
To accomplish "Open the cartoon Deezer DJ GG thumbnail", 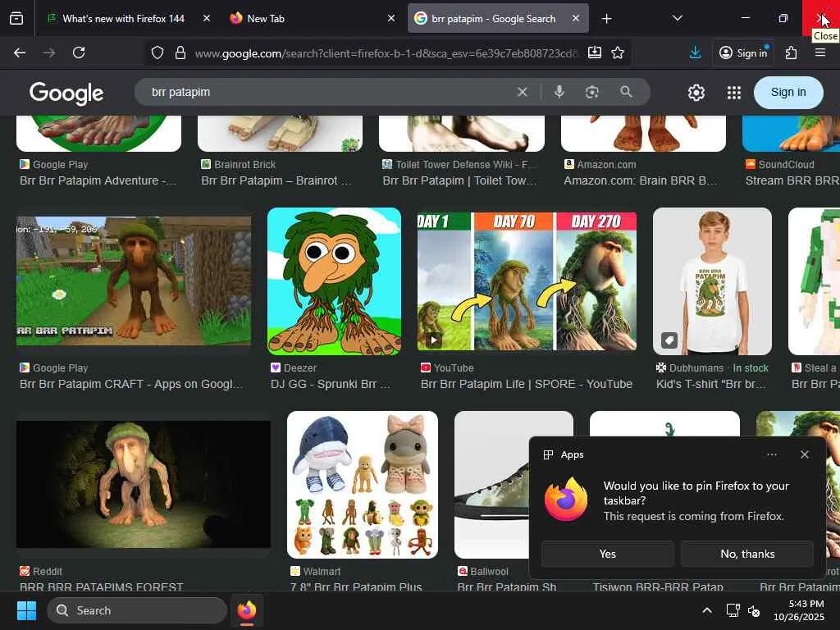I will coord(335,281).
